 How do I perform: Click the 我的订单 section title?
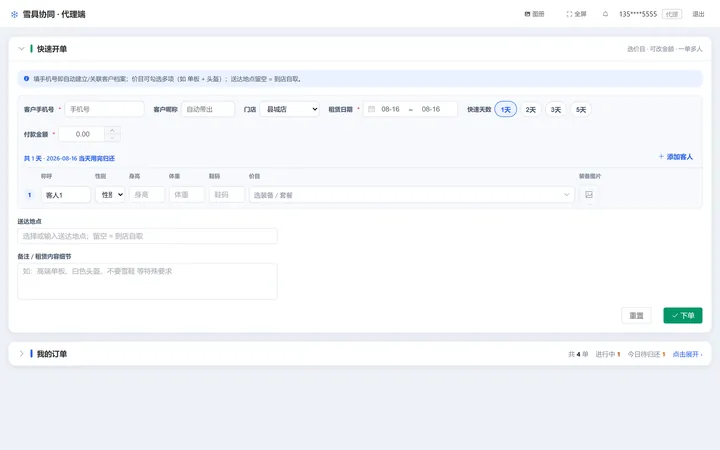(52, 354)
